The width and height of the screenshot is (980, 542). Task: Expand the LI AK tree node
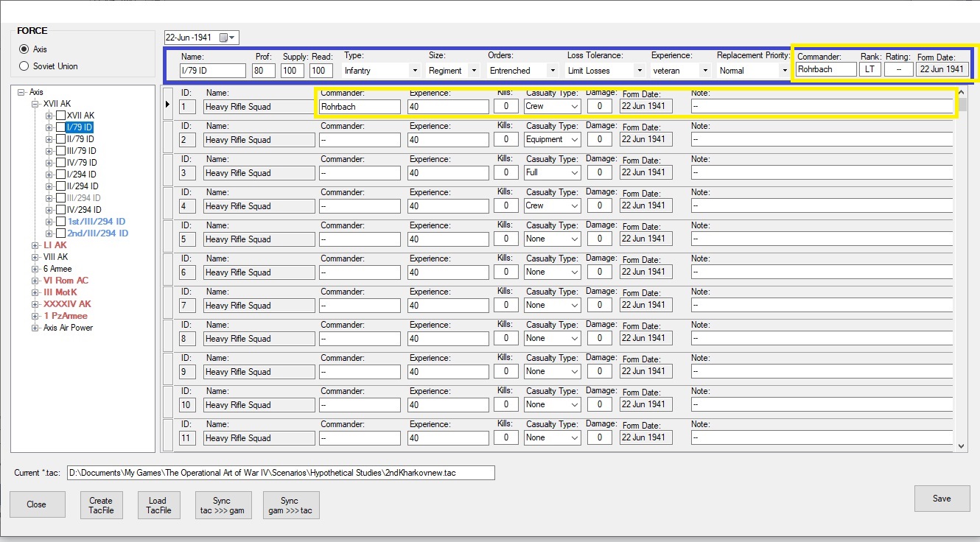point(35,245)
